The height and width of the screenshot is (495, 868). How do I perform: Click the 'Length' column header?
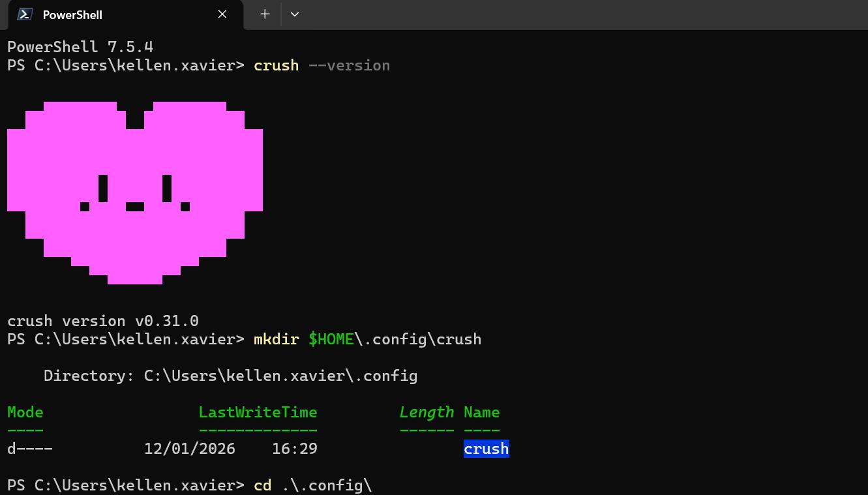coord(427,412)
